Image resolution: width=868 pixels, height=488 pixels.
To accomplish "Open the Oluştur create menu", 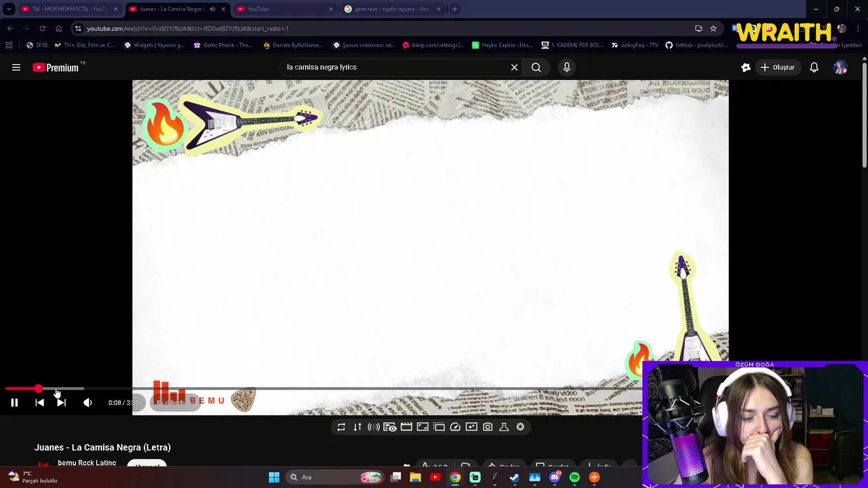I will (777, 67).
